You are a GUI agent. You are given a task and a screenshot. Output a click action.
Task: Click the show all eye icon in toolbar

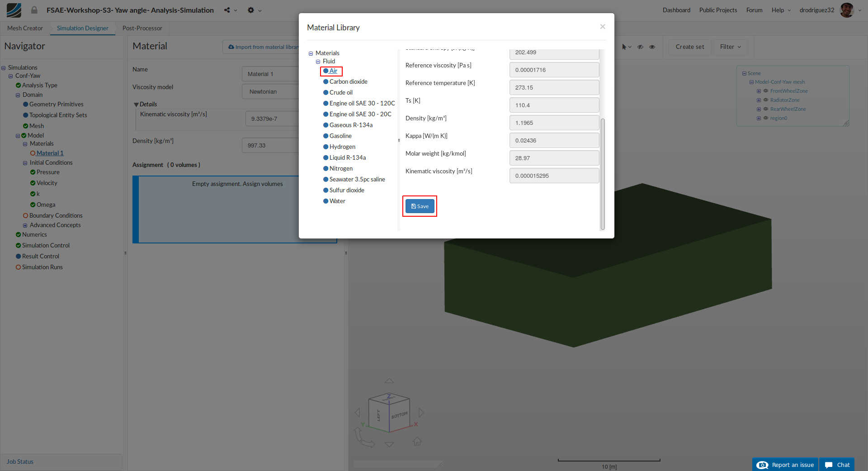[x=652, y=47]
